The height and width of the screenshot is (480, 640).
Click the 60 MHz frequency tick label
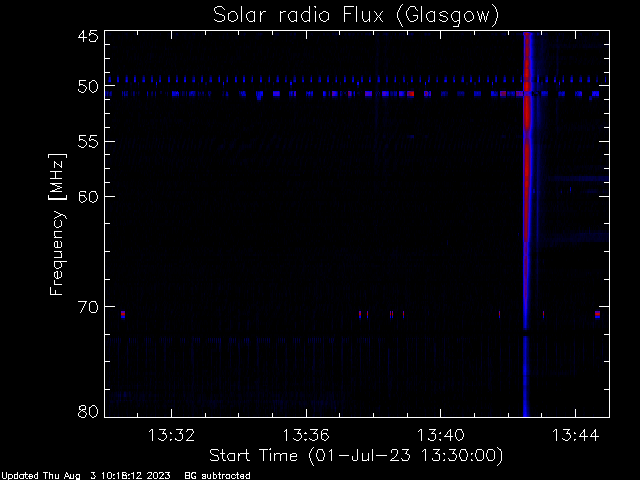pyautogui.click(x=88, y=196)
